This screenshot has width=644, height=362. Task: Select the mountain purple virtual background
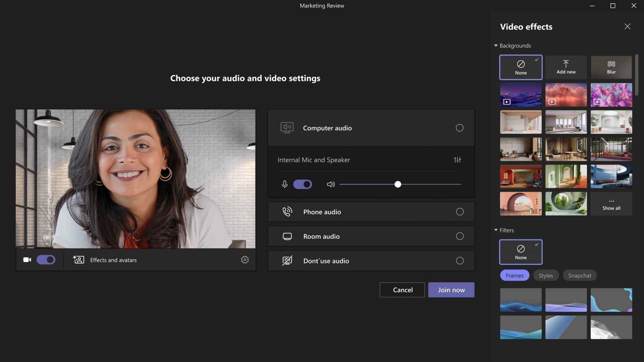[x=521, y=94]
